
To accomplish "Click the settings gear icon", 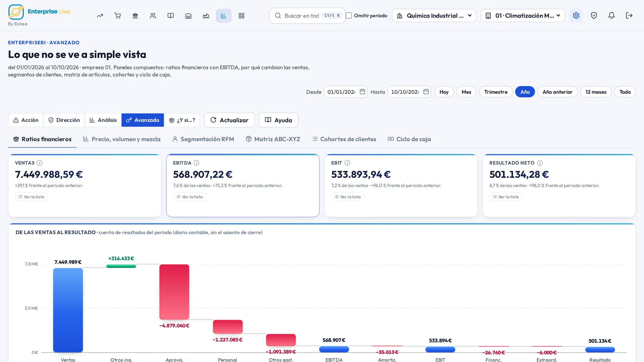I will point(576,16).
